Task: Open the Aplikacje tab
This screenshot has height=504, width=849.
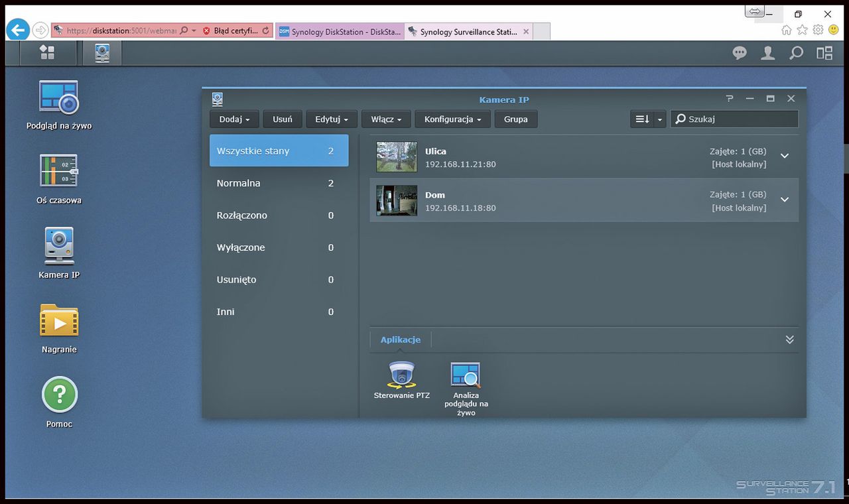Action: coord(401,340)
